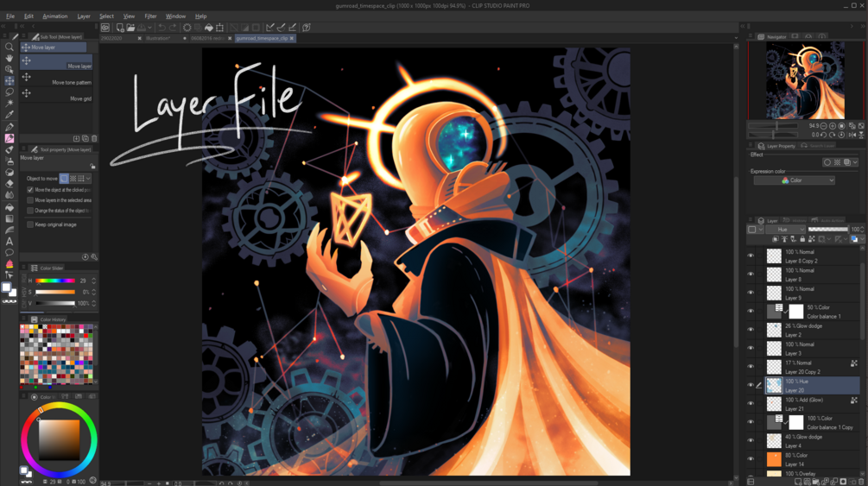Check 'Keep original image' option
The image size is (868, 486).
(30, 224)
